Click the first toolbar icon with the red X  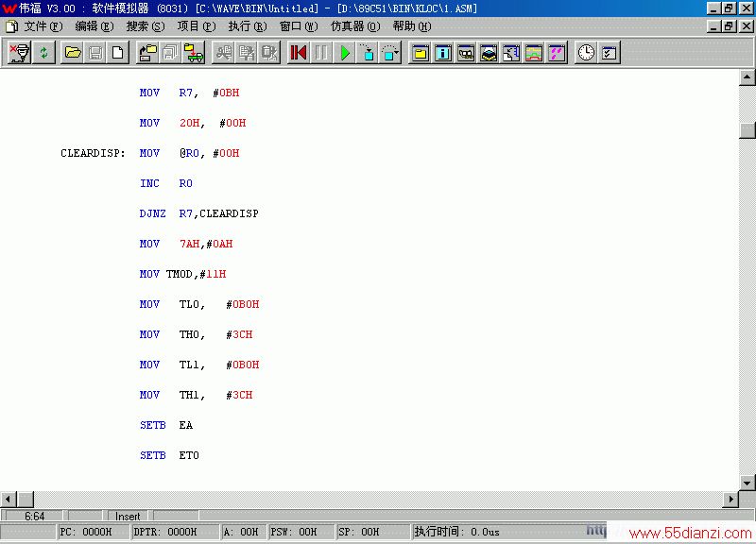20,53
